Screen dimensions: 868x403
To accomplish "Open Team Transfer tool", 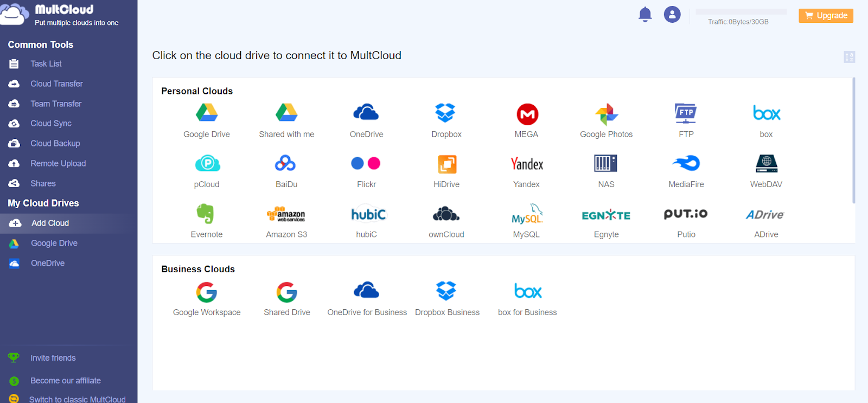I will coord(56,104).
